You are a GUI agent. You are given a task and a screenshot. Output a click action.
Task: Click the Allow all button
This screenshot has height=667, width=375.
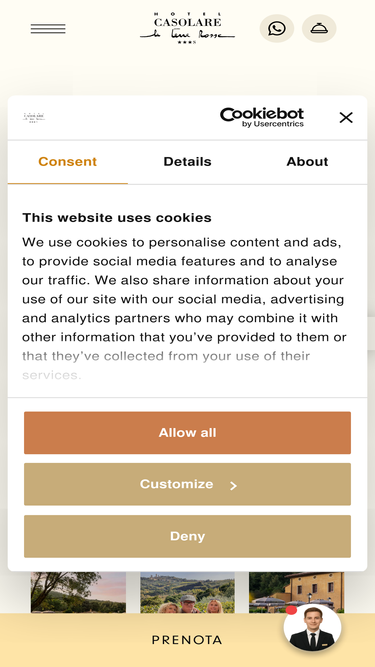[188, 433]
